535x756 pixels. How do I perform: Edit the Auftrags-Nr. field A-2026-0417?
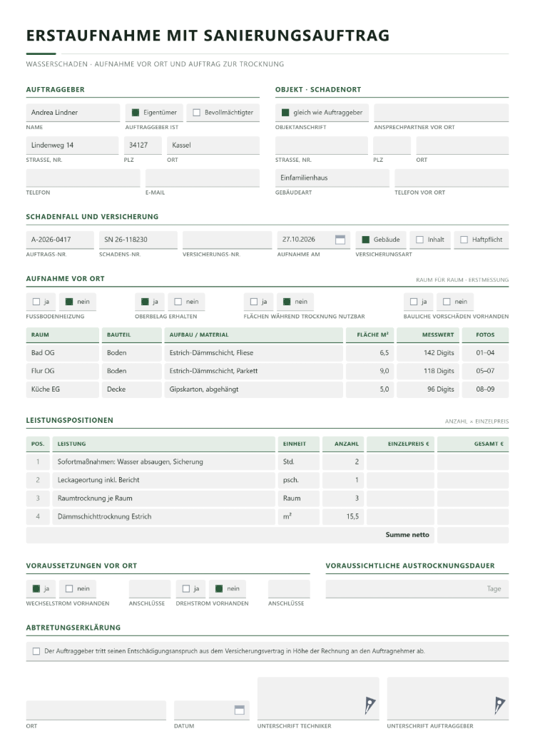(61, 240)
